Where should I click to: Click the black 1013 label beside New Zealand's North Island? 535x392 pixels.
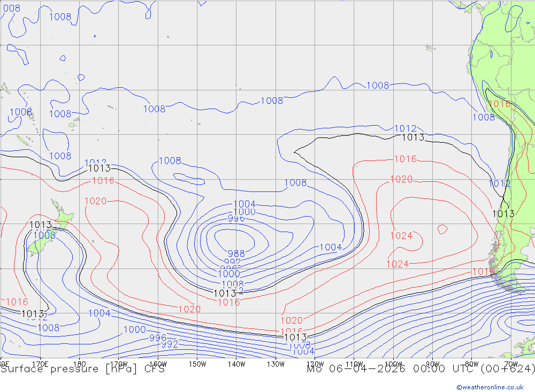(41, 225)
